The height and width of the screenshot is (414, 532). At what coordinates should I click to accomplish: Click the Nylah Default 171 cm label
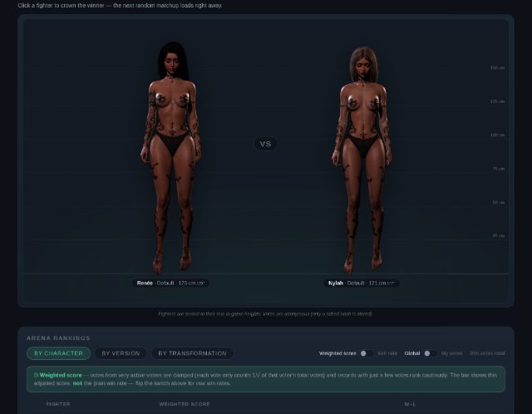click(362, 283)
